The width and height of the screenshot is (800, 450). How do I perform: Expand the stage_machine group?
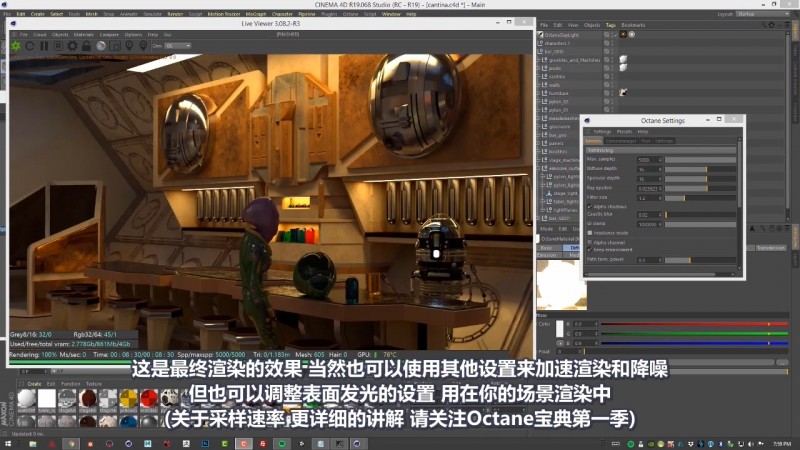[538, 160]
